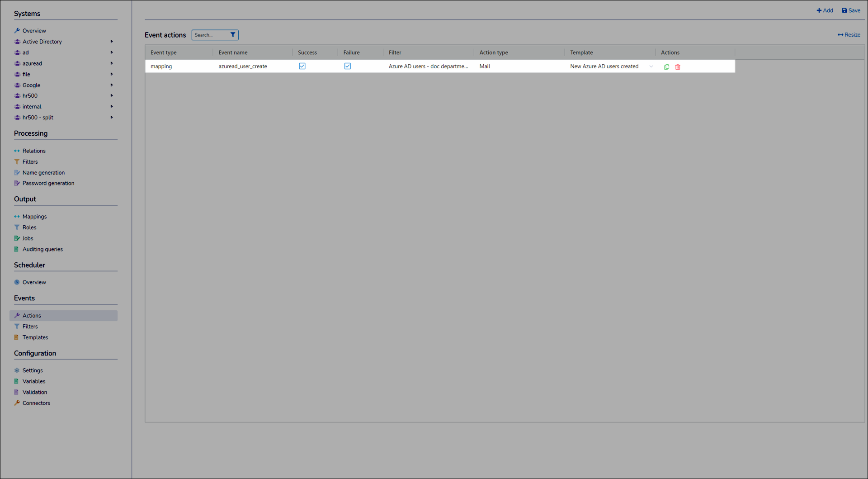The image size is (868, 479).
Task: Toggle the Failure checkbox in mapping row
Action: pos(347,66)
